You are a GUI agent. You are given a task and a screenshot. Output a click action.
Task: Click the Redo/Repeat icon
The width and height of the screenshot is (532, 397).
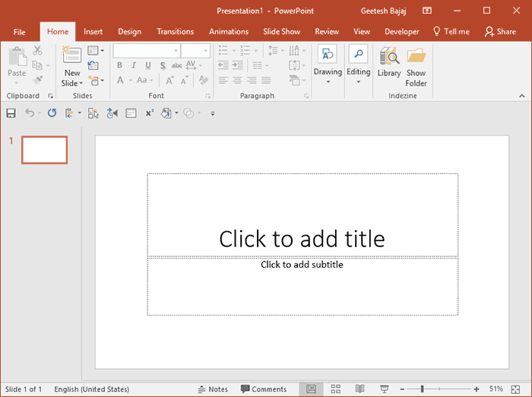coord(52,113)
